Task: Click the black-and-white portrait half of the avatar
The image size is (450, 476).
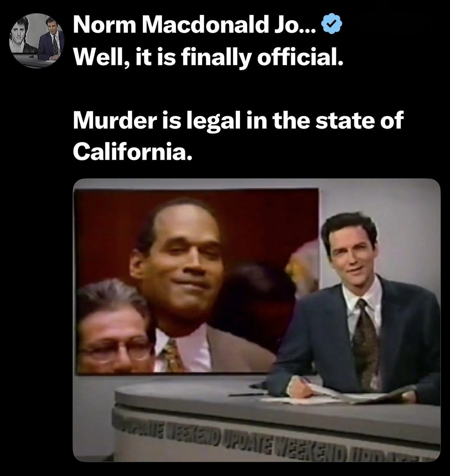Action: click(23, 41)
